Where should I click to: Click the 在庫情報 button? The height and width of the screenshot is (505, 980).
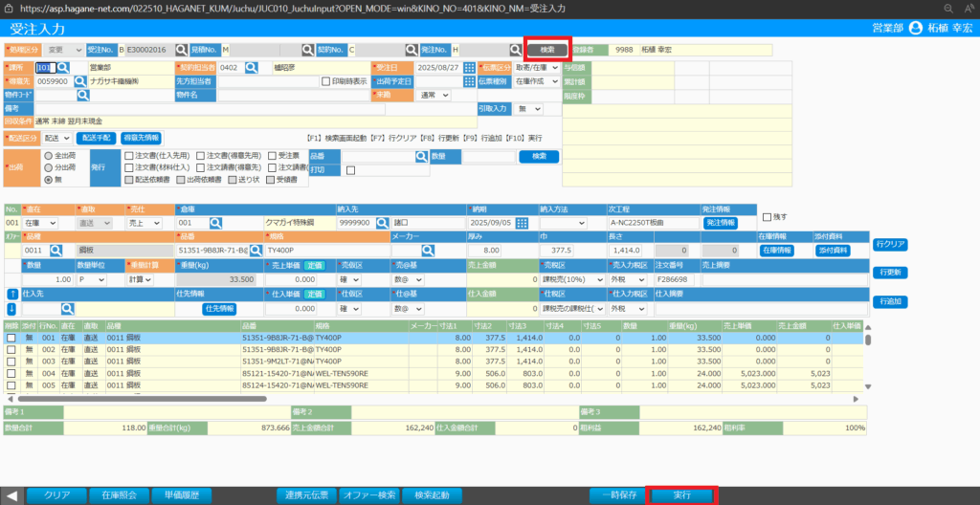click(x=776, y=251)
